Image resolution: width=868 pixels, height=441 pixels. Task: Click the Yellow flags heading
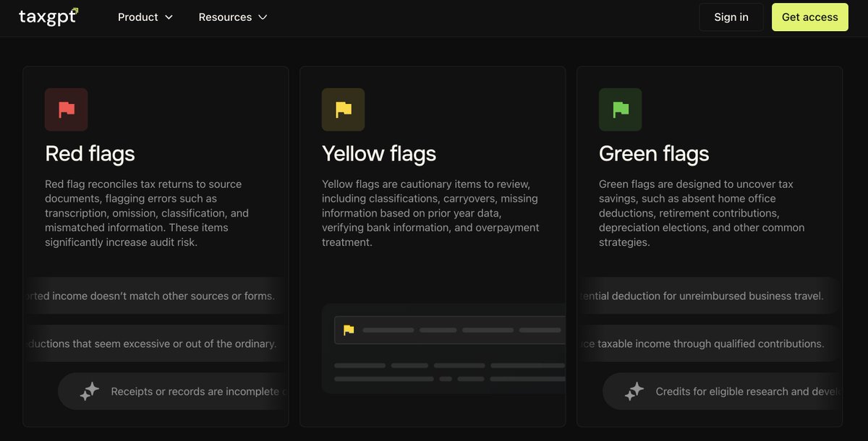(x=379, y=153)
